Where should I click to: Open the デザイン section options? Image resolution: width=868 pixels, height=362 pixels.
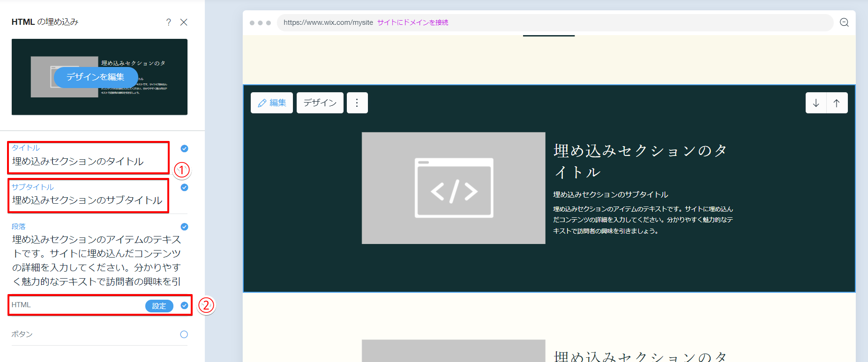pos(320,103)
